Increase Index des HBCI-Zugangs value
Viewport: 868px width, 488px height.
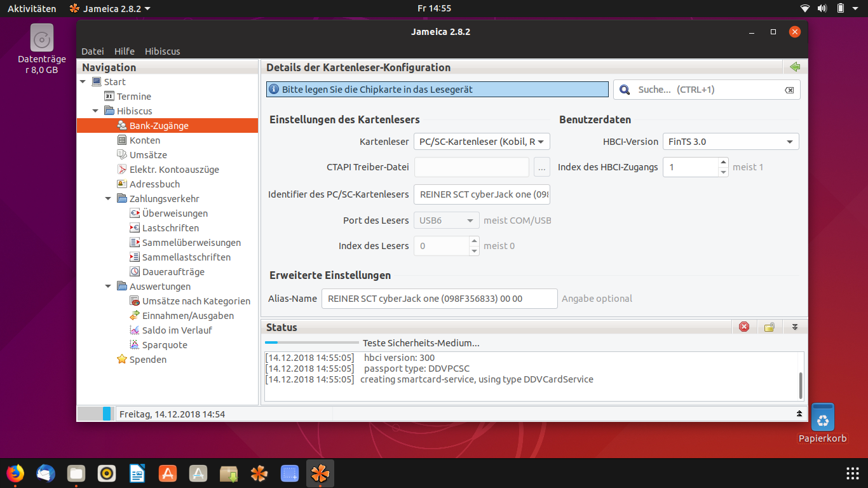click(x=723, y=162)
